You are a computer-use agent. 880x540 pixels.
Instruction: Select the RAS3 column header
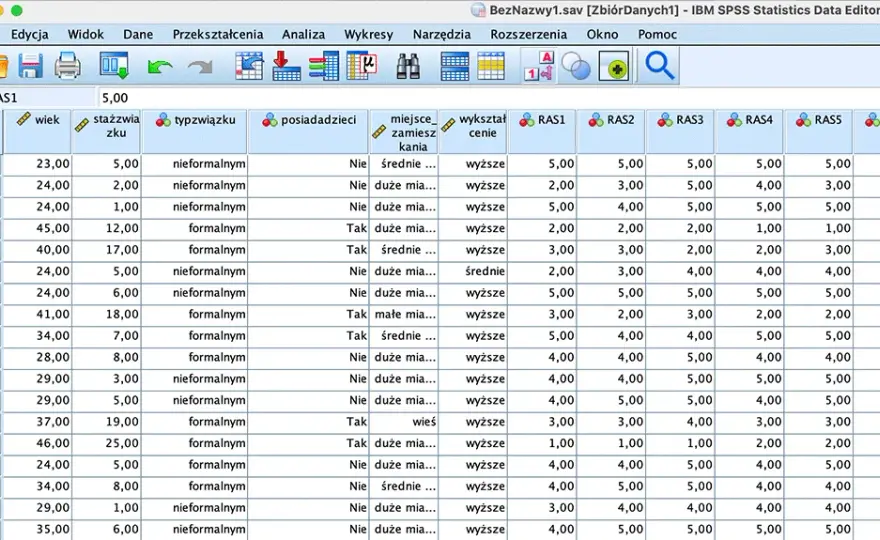[680, 131]
